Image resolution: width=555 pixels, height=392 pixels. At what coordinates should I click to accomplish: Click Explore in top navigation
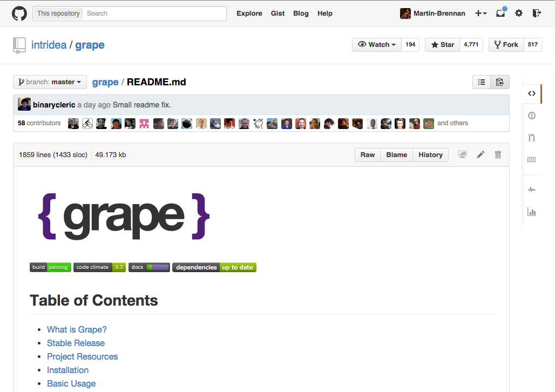(x=249, y=13)
